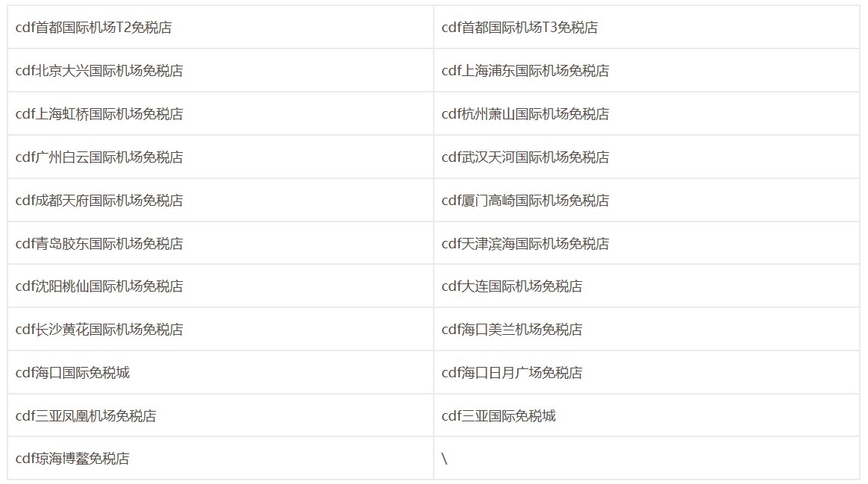The image size is (868, 484).
Task: Choose the cdf大连国际机场免税店 cell
Action: pos(512,286)
